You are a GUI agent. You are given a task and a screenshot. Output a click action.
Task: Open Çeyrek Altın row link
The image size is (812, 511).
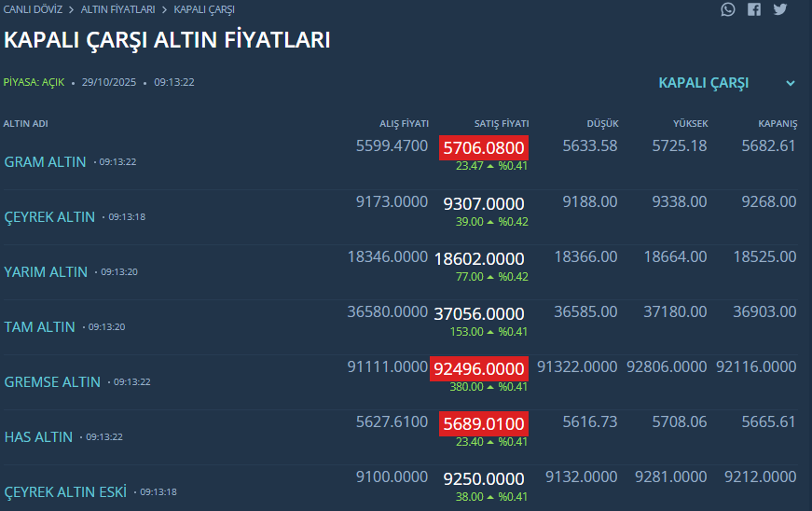click(x=49, y=217)
